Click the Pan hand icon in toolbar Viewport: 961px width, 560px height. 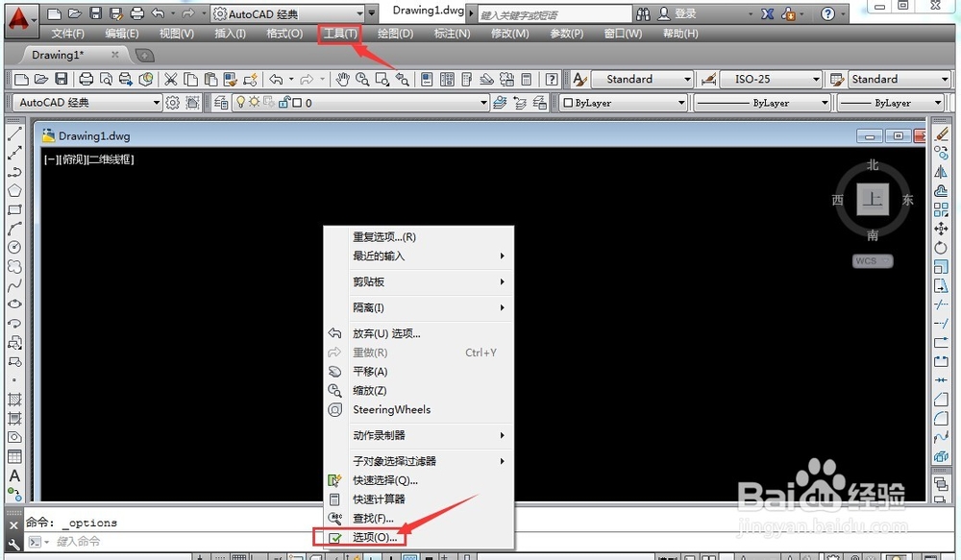(x=343, y=79)
